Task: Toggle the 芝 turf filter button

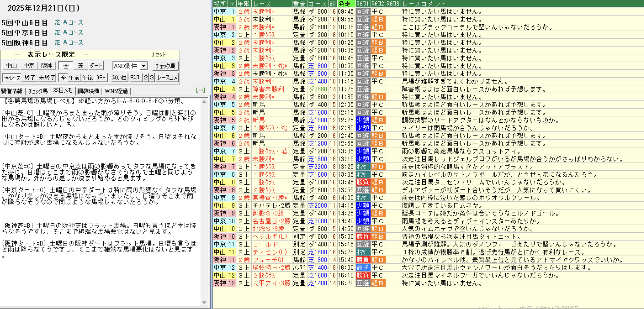Action: coord(80,66)
